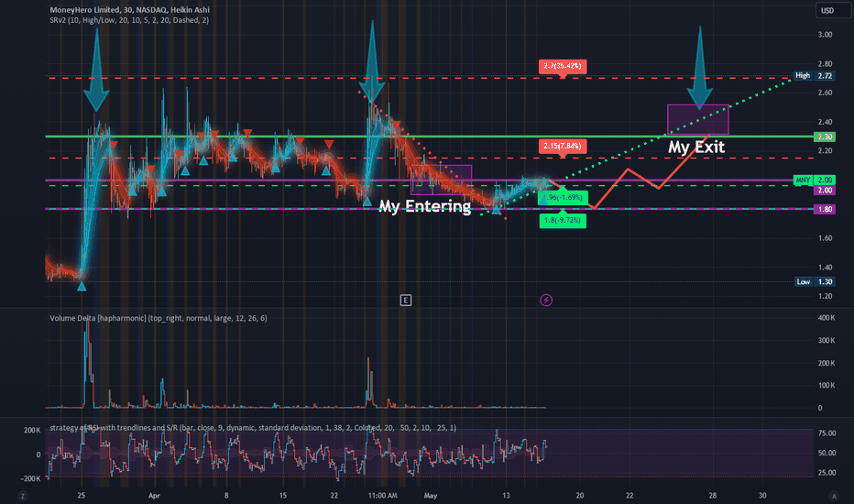Screen dimensions: 854x504
Task: Click the High 2.72 price label
Action: pos(815,76)
